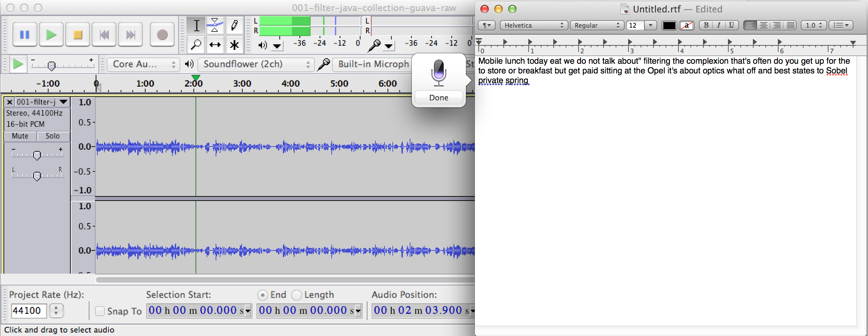Screen dimensions: 868x336
Task: Open paragraph styles menu in TextEdit
Action: click(487, 25)
